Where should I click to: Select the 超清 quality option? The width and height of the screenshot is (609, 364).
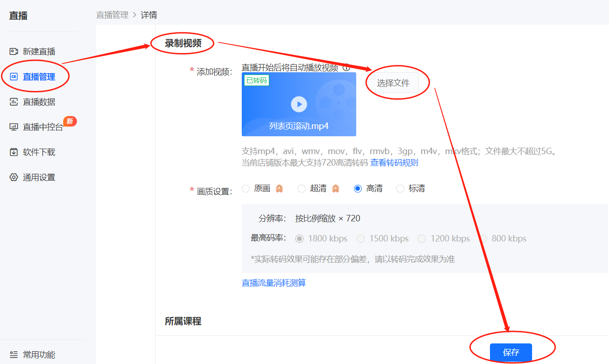click(302, 188)
